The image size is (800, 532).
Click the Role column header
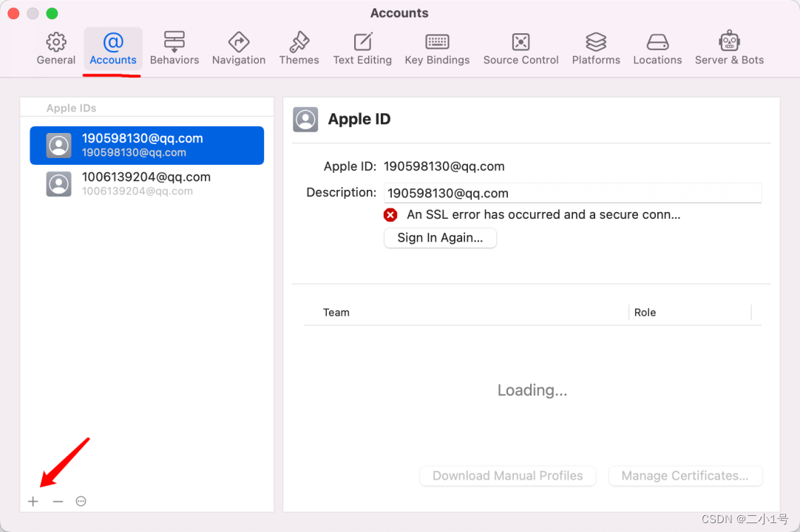click(645, 313)
